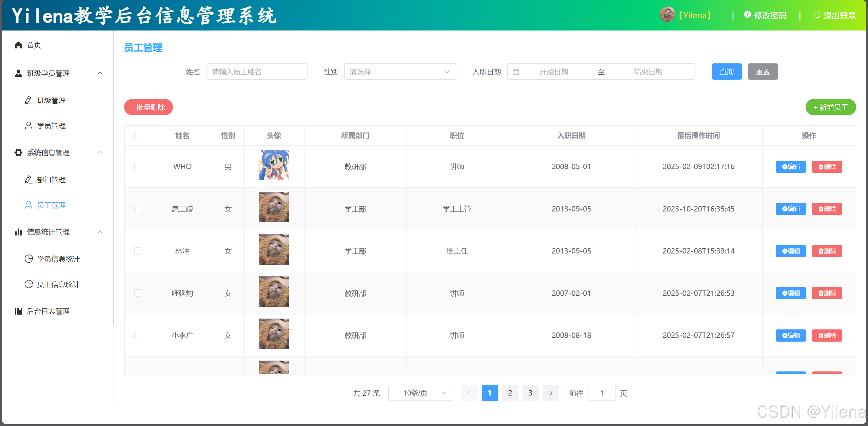Open 部门管理 in the sidebar
The height and width of the screenshot is (426, 868).
pyautogui.click(x=51, y=180)
